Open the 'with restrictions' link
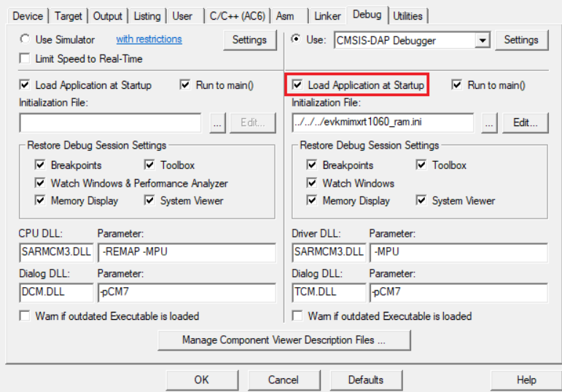Image resolution: width=562 pixels, height=392 pixels. 149,39
